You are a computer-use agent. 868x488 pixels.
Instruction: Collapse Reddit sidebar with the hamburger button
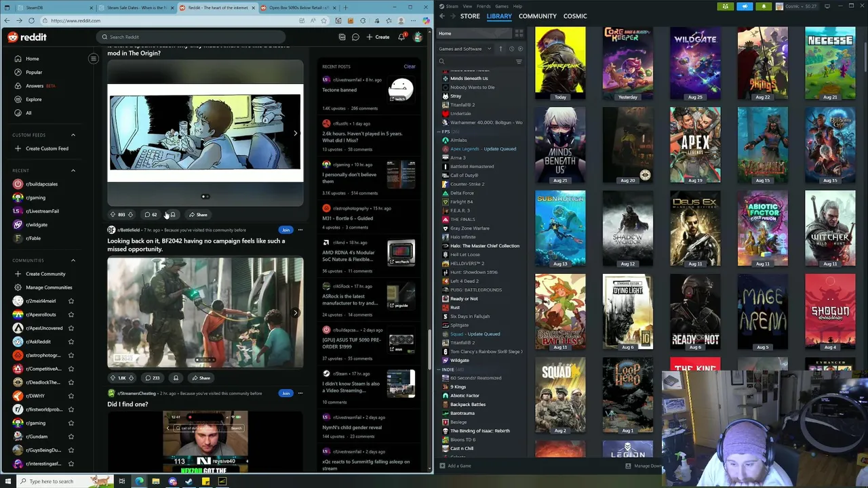(94, 58)
